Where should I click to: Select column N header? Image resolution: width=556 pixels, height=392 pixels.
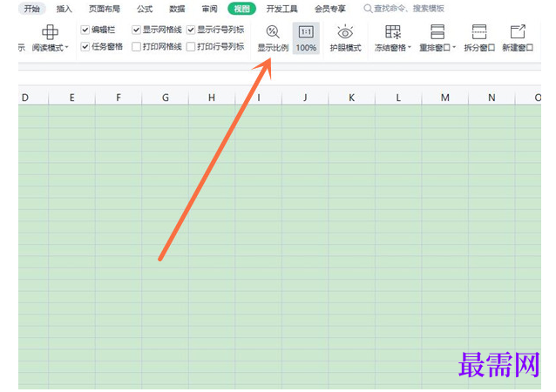pyautogui.click(x=492, y=98)
